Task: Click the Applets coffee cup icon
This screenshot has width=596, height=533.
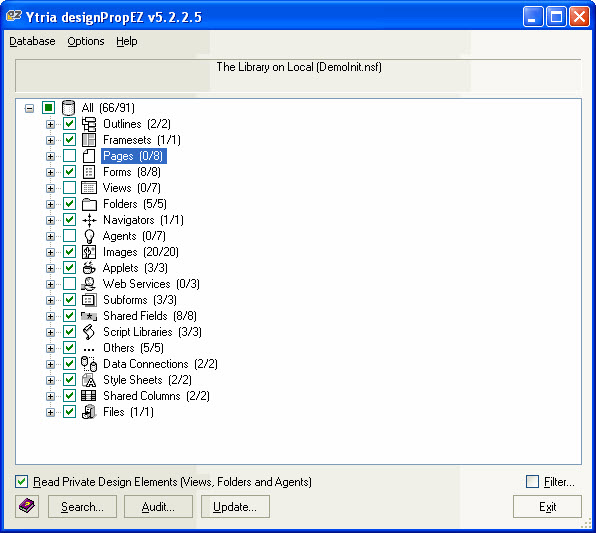Action: [x=89, y=268]
